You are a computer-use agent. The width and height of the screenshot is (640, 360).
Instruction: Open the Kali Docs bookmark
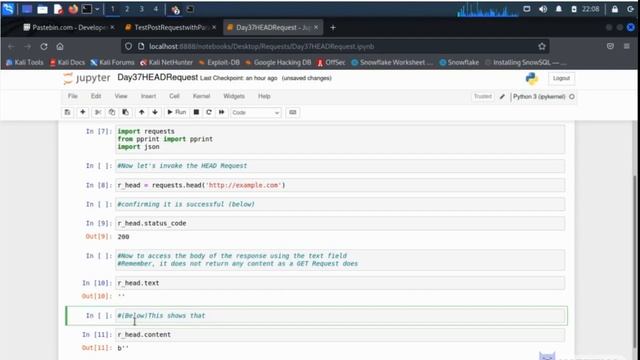click(67, 62)
